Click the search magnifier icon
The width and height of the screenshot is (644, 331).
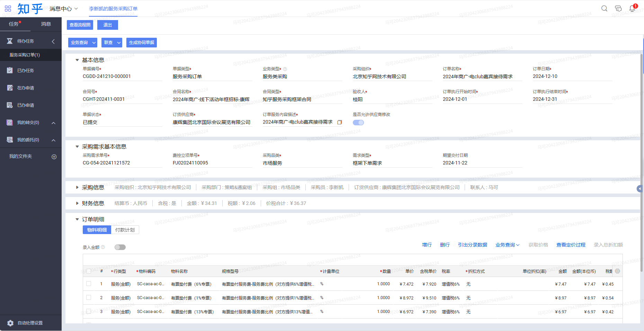[x=604, y=9]
